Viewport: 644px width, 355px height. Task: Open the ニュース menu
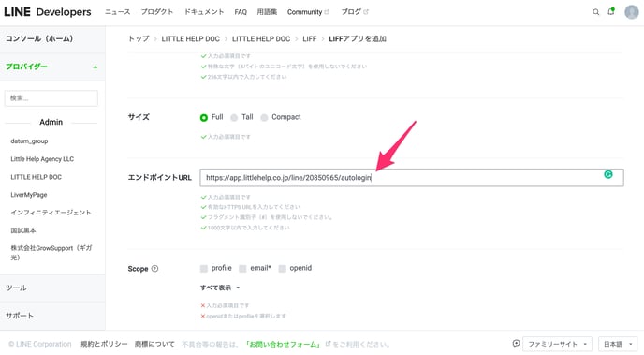coord(117,12)
